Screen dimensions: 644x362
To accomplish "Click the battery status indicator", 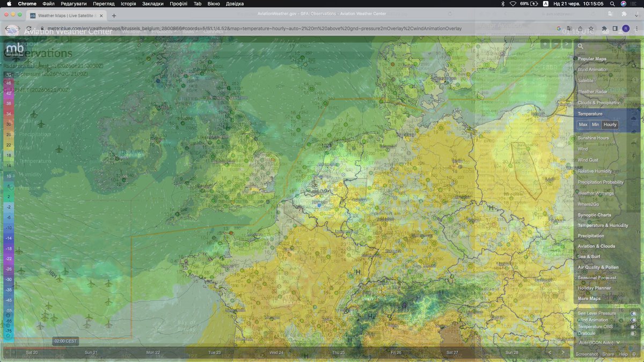I will tap(529, 4).
